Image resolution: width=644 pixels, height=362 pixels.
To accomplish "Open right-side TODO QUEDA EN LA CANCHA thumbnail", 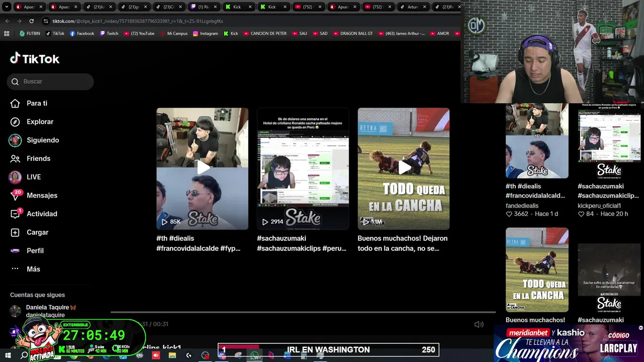I will click(x=537, y=269).
